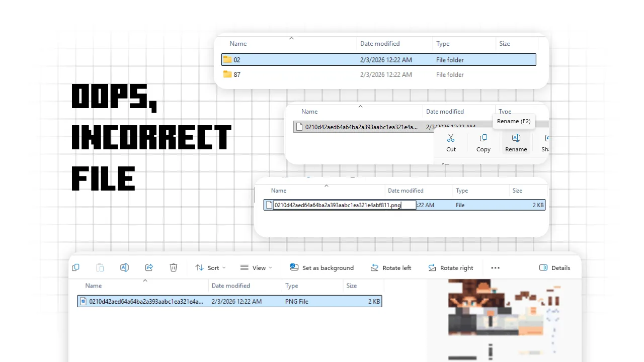Open See more options with the ellipsis icon
Viewport: 644px width, 362px height.
pos(495,267)
